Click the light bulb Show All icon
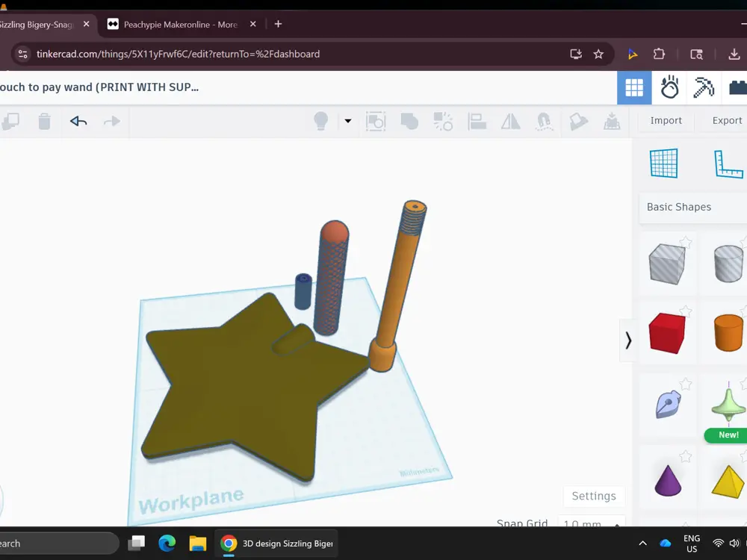 coord(321,121)
